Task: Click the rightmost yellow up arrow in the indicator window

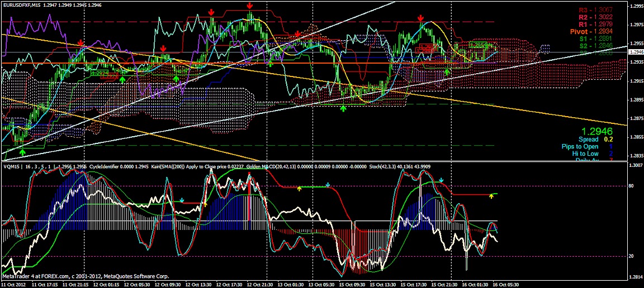Action: [492, 196]
